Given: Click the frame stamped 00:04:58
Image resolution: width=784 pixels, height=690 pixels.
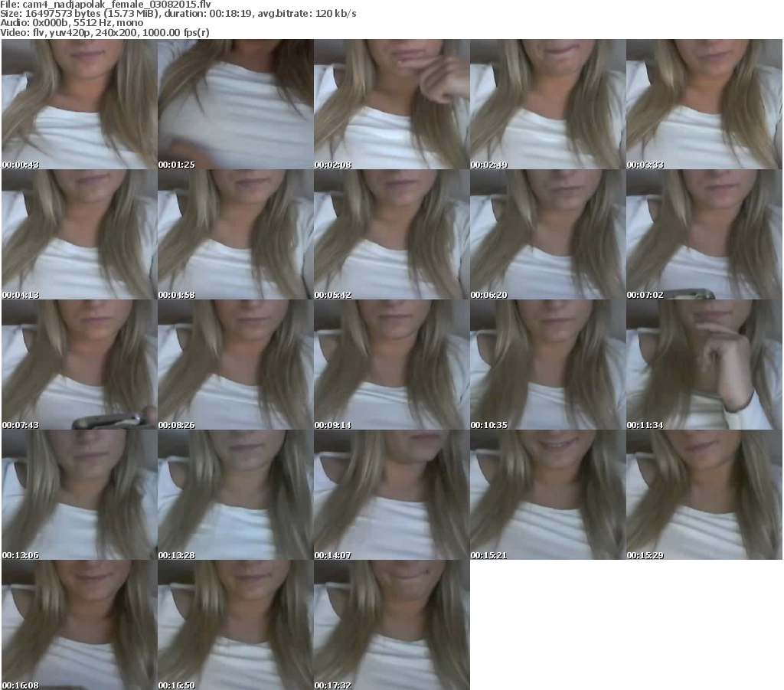Looking at the screenshot, I should [x=236, y=234].
